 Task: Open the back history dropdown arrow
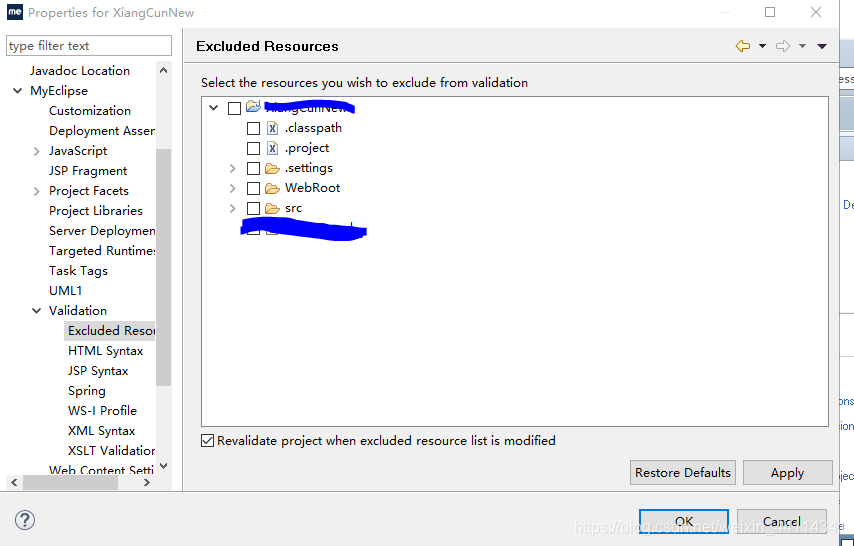(762, 46)
